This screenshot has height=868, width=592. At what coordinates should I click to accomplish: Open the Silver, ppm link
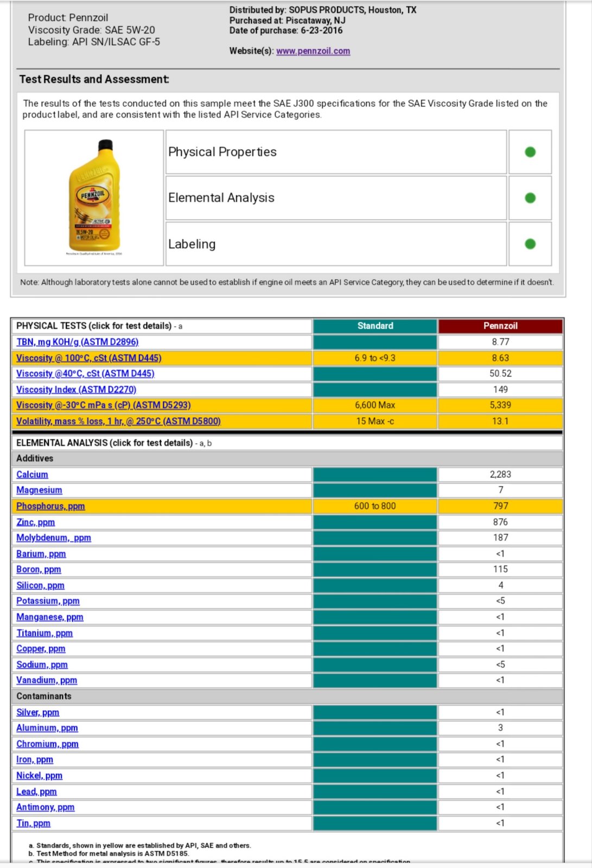37,713
